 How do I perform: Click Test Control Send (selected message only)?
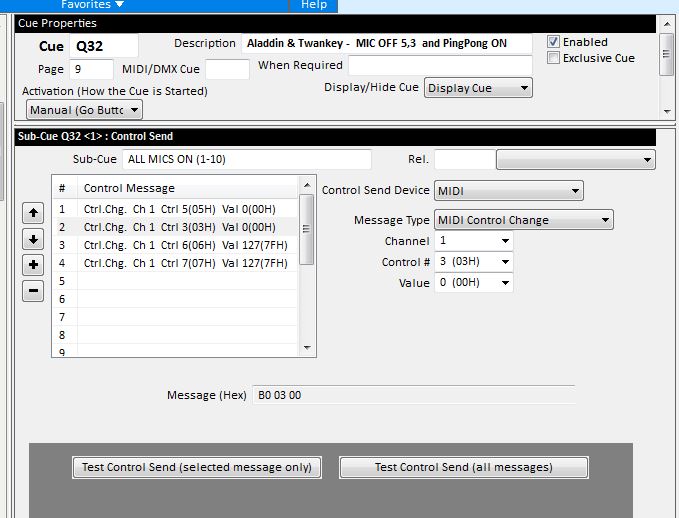pyautogui.click(x=196, y=467)
